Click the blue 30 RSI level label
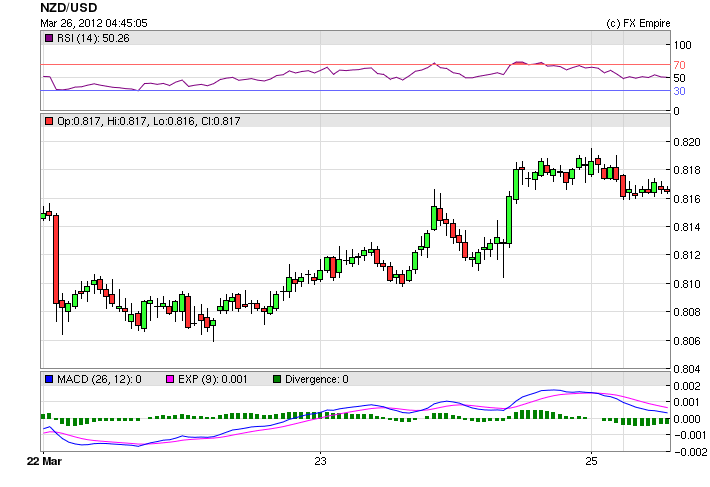The image size is (710, 487). click(x=679, y=91)
